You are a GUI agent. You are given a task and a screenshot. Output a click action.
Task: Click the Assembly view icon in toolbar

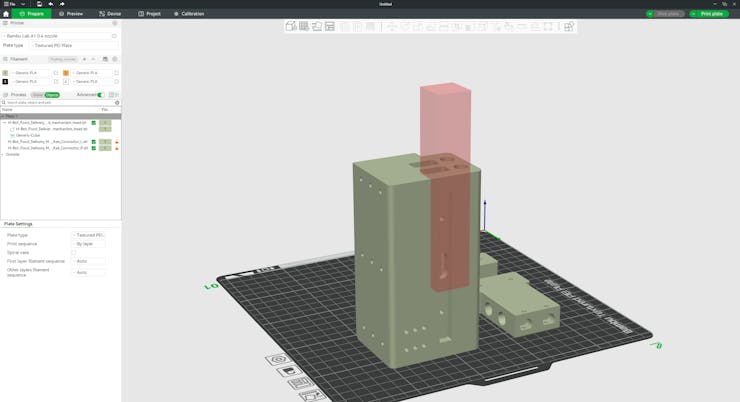[569, 27]
